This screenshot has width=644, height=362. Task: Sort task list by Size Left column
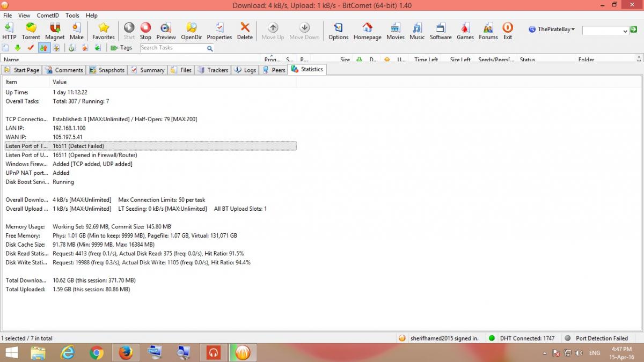pyautogui.click(x=460, y=59)
